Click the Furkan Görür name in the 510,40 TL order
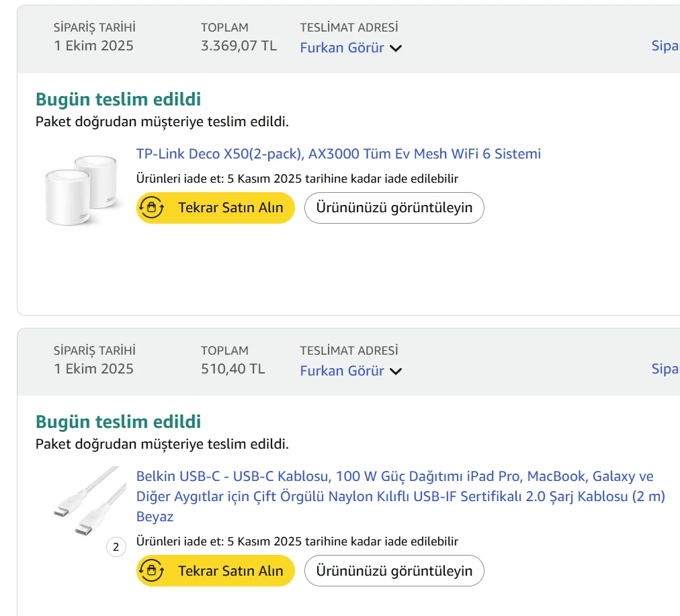This screenshot has width=680, height=616. [342, 371]
